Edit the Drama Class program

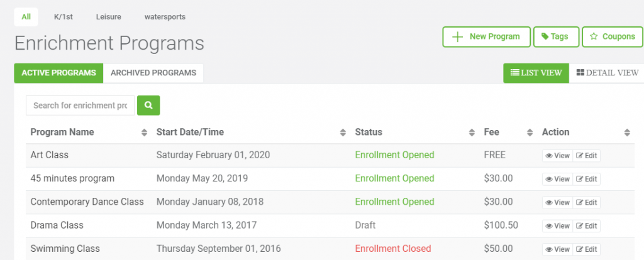587,226
